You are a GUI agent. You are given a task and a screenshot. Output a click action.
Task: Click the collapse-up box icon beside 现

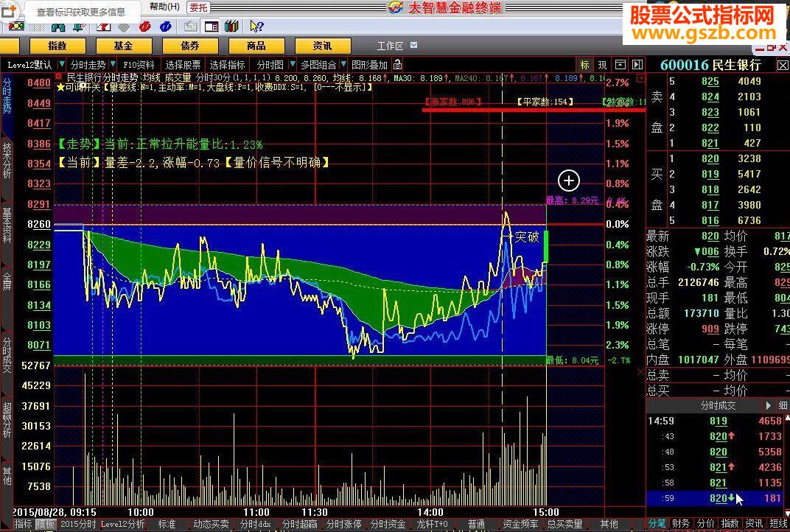coord(621,65)
